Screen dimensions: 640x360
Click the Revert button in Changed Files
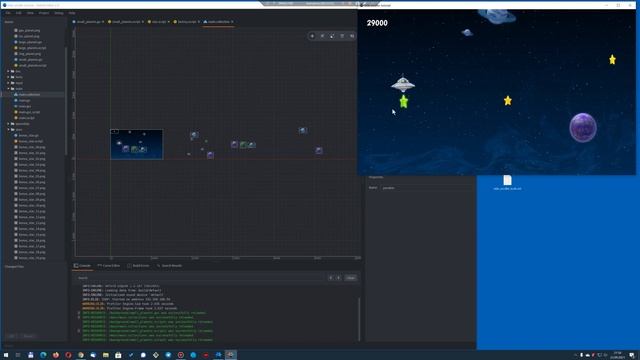coord(28,336)
